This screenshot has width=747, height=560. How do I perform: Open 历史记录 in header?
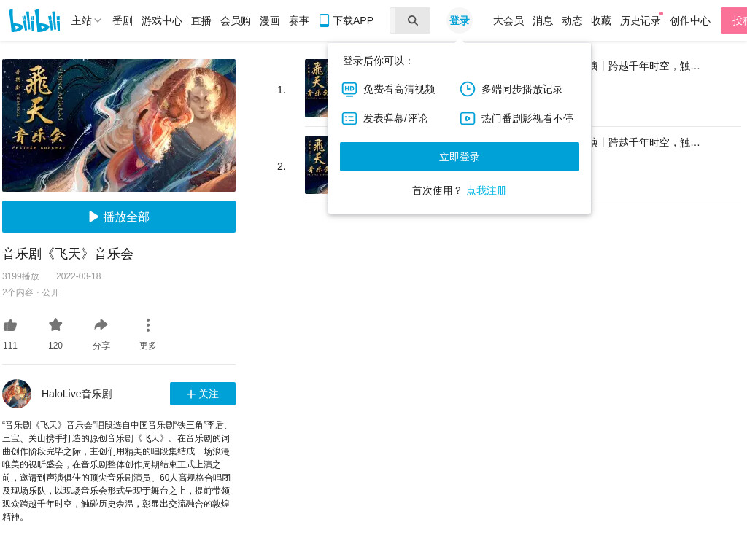pyautogui.click(x=640, y=20)
